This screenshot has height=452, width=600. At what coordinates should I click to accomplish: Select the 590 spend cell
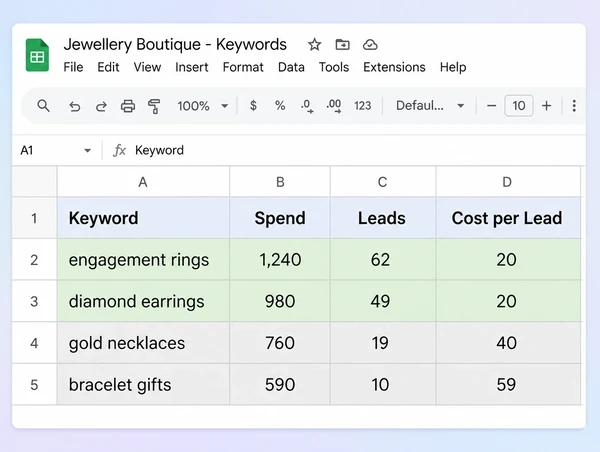click(280, 385)
